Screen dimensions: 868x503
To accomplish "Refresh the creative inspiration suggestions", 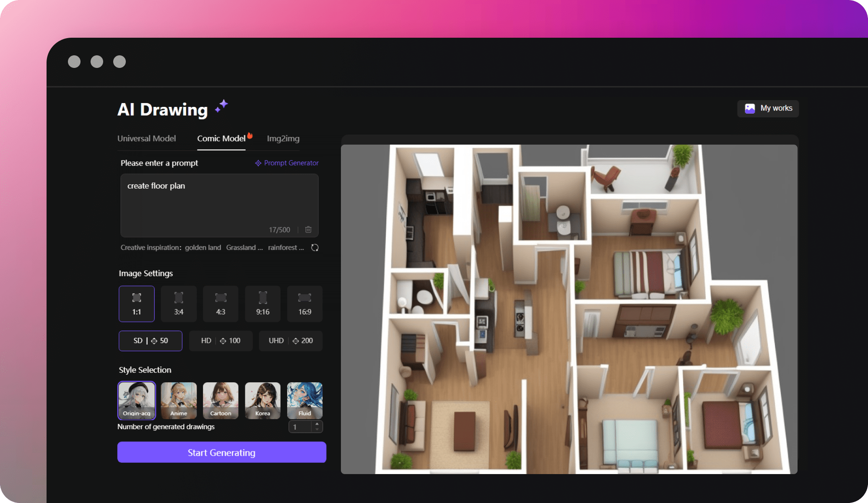I will (x=315, y=247).
